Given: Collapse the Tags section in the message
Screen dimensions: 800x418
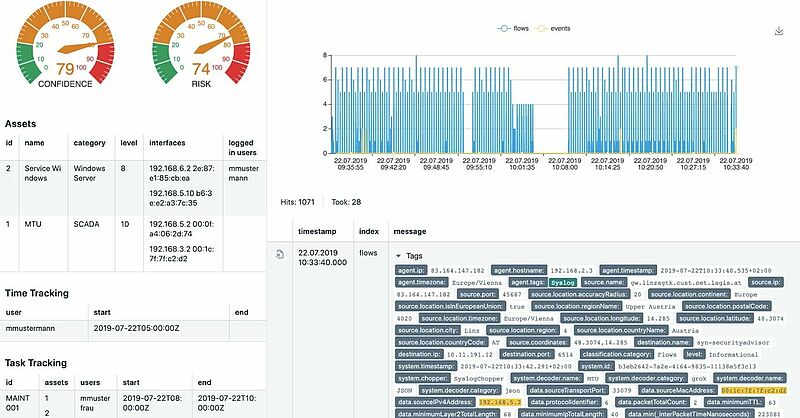Looking at the screenshot, I should tap(398, 256).
